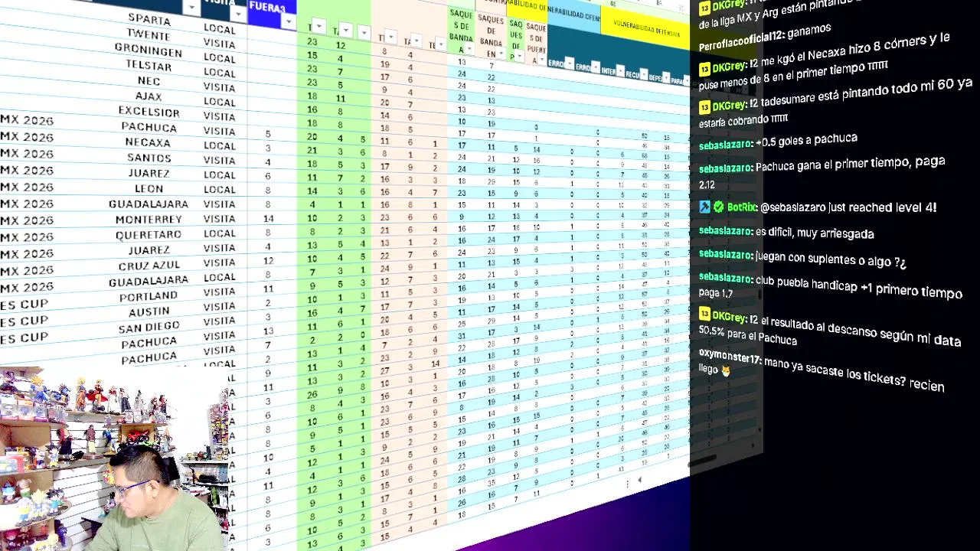Click the green verified badge beside BotRix

[x=718, y=207]
